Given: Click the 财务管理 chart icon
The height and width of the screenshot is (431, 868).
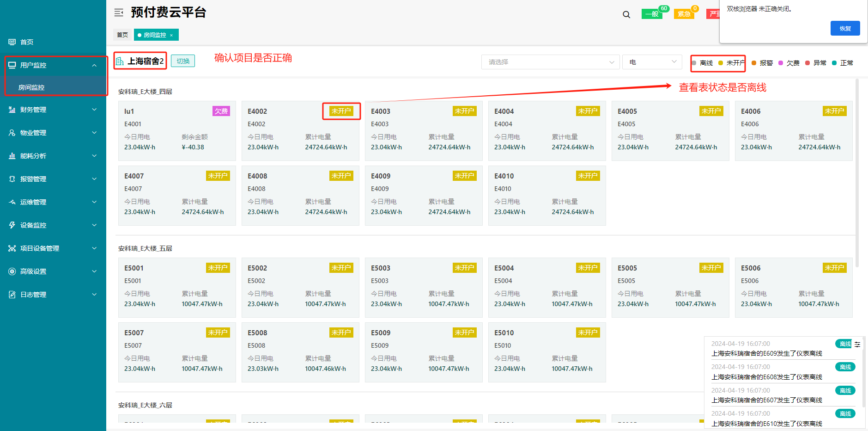Looking at the screenshot, I should click(12, 110).
